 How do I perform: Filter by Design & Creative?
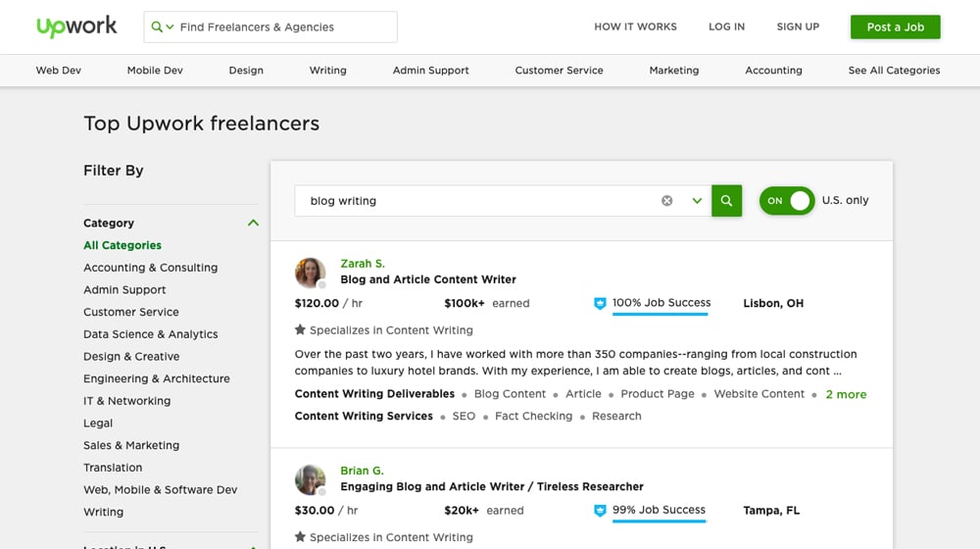[x=131, y=357]
